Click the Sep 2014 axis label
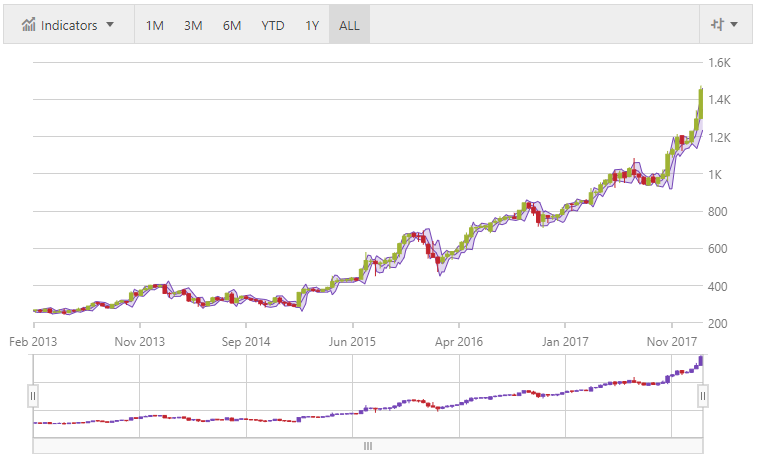The height and width of the screenshot is (463, 759). coord(246,342)
